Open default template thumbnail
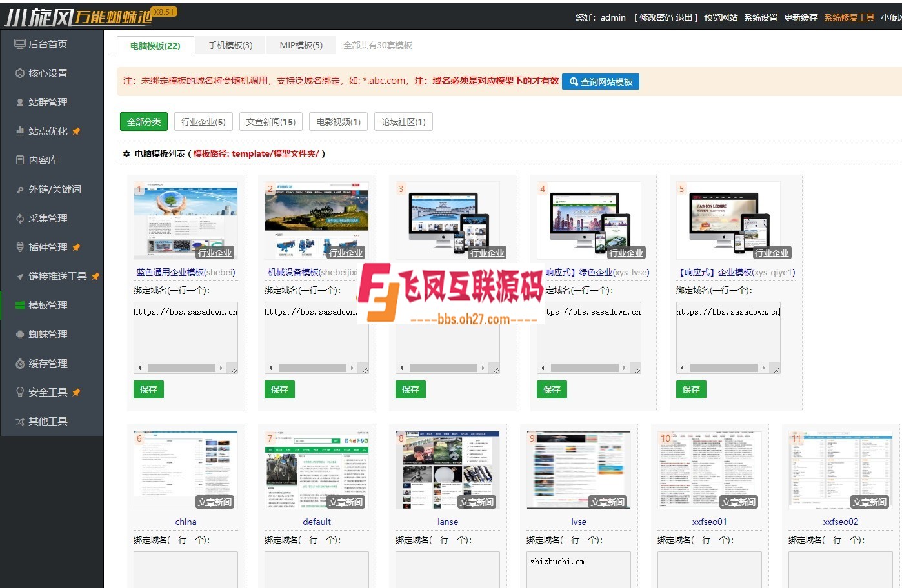Image resolution: width=902 pixels, height=588 pixels. 317,470
